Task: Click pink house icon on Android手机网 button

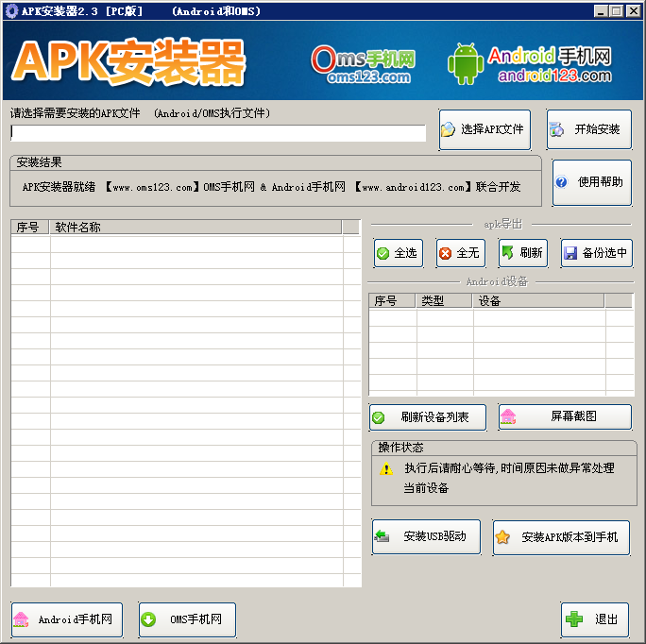Action: [21, 619]
